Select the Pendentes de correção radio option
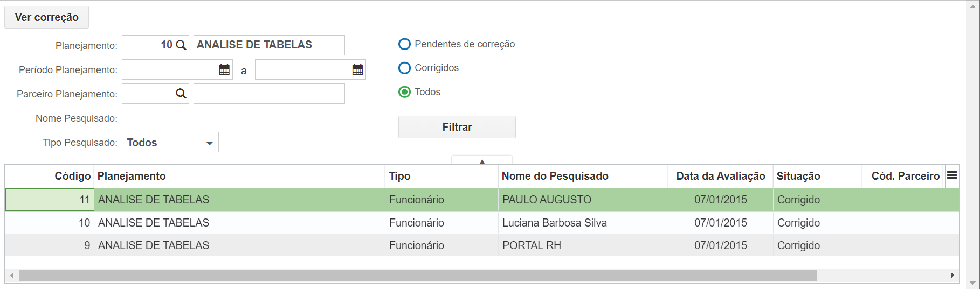 click(x=404, y=44)
